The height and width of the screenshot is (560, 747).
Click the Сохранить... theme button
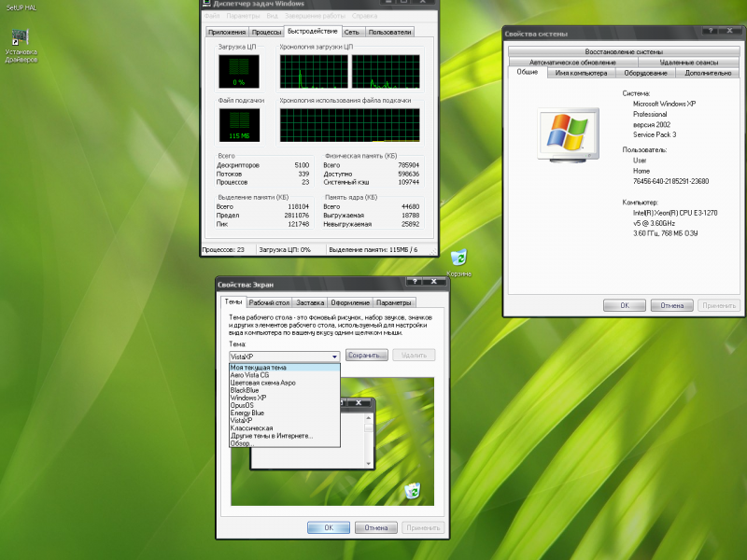[366, 356]
